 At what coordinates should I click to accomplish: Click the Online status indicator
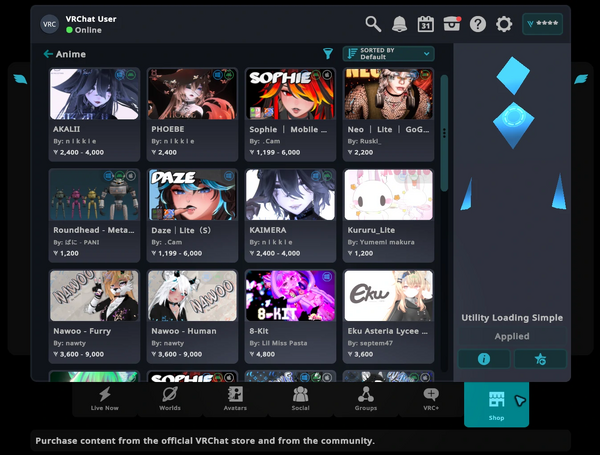pyautogui.click(x=84, y=30)
